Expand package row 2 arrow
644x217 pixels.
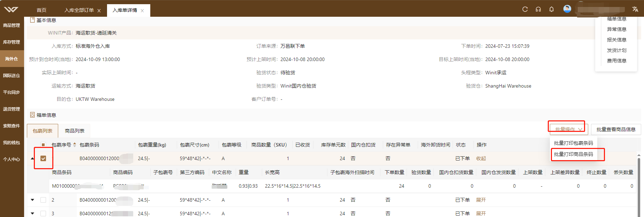[32, 200]
